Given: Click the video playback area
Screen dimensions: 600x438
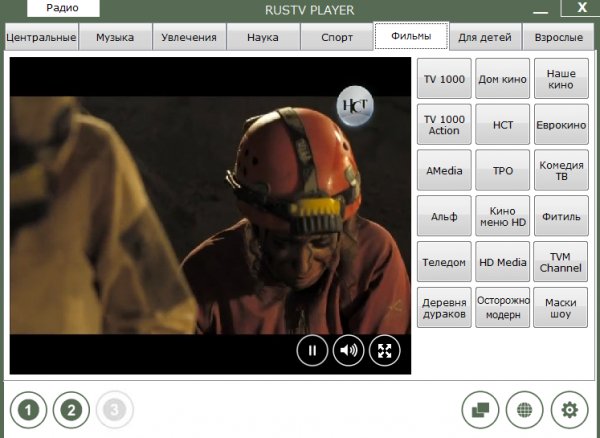Looking at the screenshot, I should (210, 215).
